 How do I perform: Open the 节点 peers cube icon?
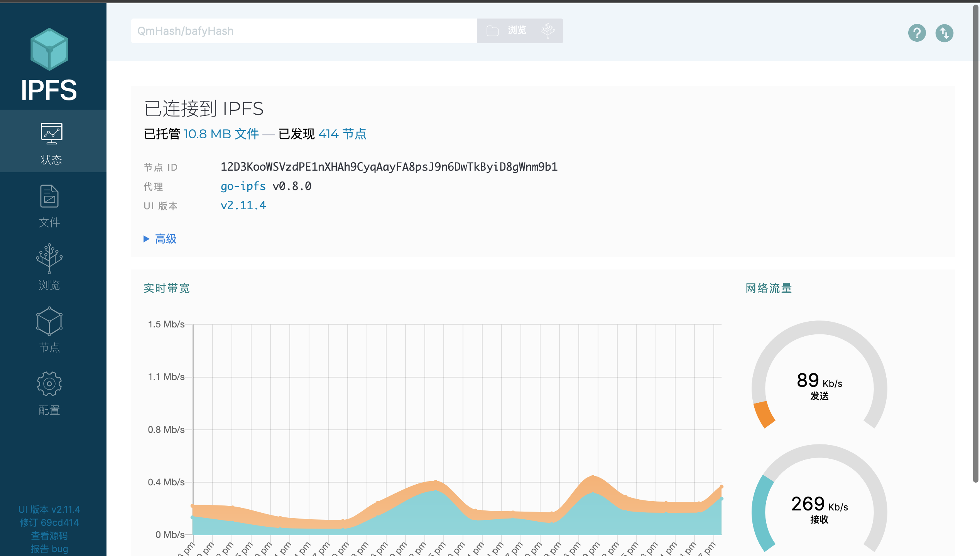coord(49,321)
